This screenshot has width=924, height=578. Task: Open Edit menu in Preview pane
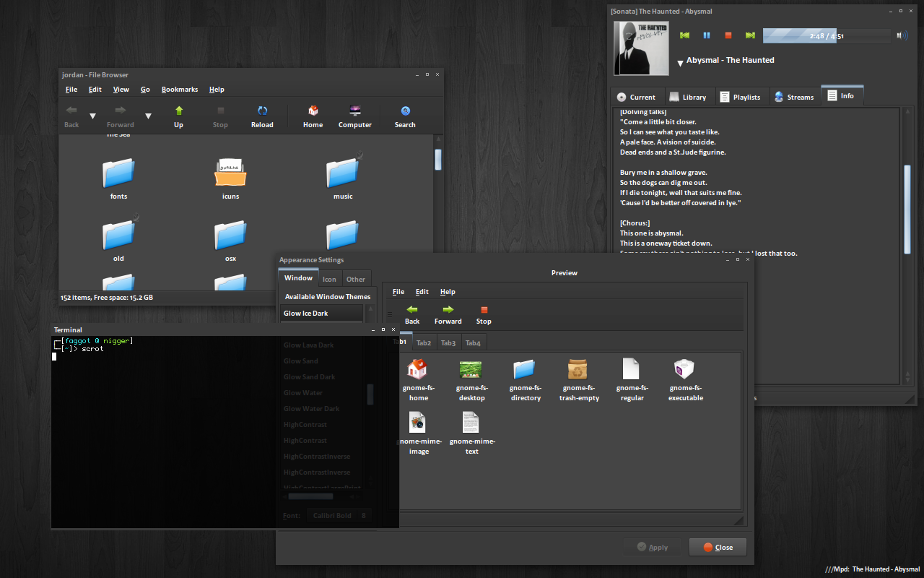point(422,292)
